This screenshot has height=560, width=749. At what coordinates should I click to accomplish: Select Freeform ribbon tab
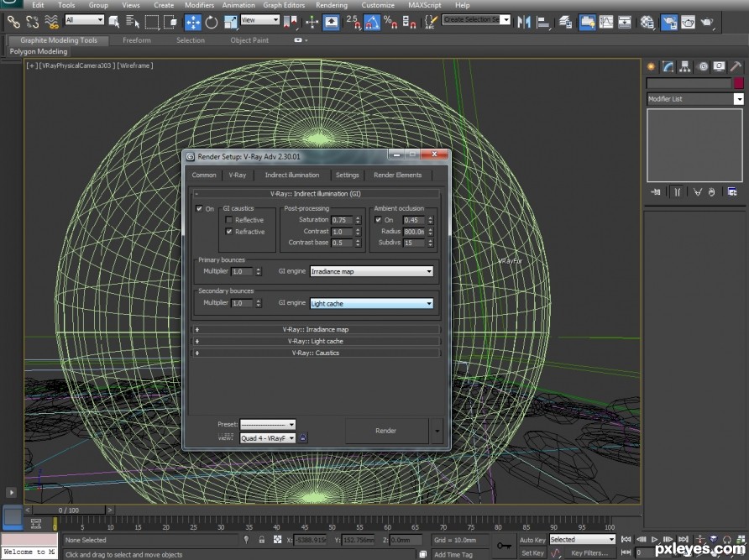(x=137, y=40)
